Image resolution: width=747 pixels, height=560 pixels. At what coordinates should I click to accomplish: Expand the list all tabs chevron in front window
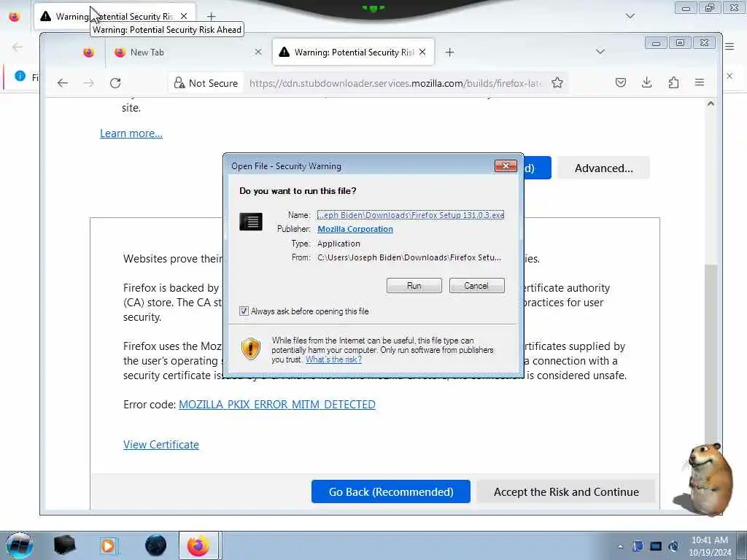[x=600, y=52]
